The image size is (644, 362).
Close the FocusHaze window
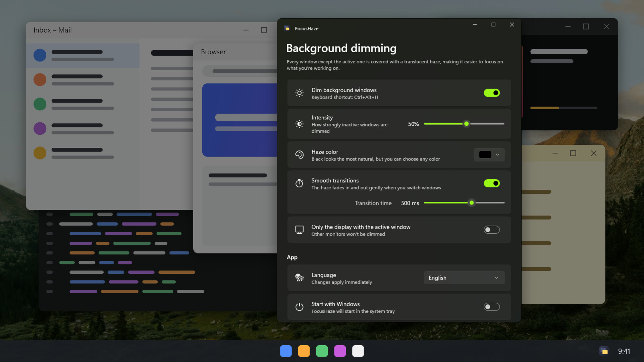[512, 24]
